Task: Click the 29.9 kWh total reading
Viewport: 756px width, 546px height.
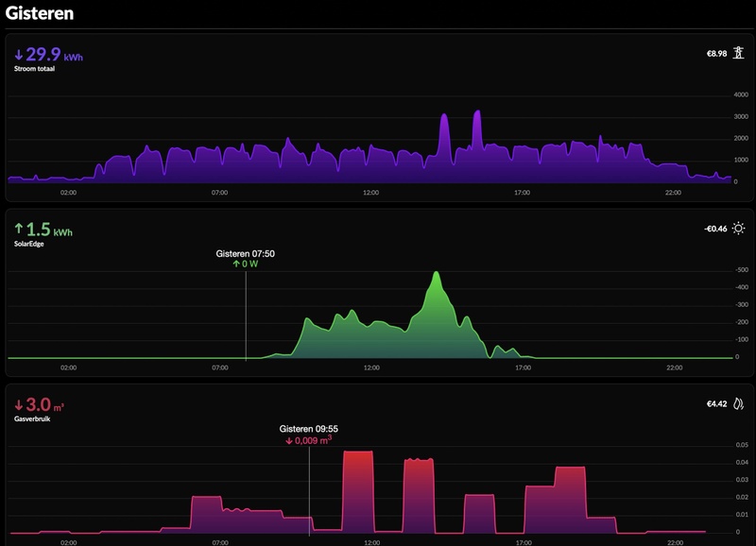Action: 45,57
